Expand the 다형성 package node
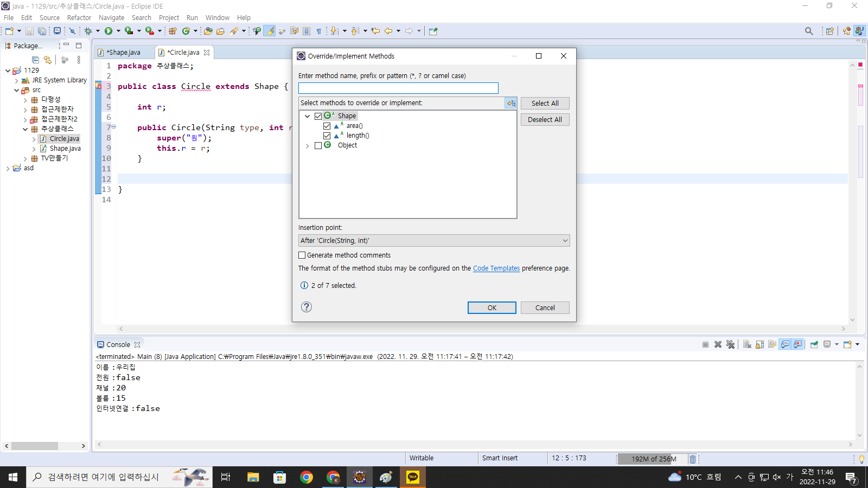The image size is (868, 488). coord(25,100)
